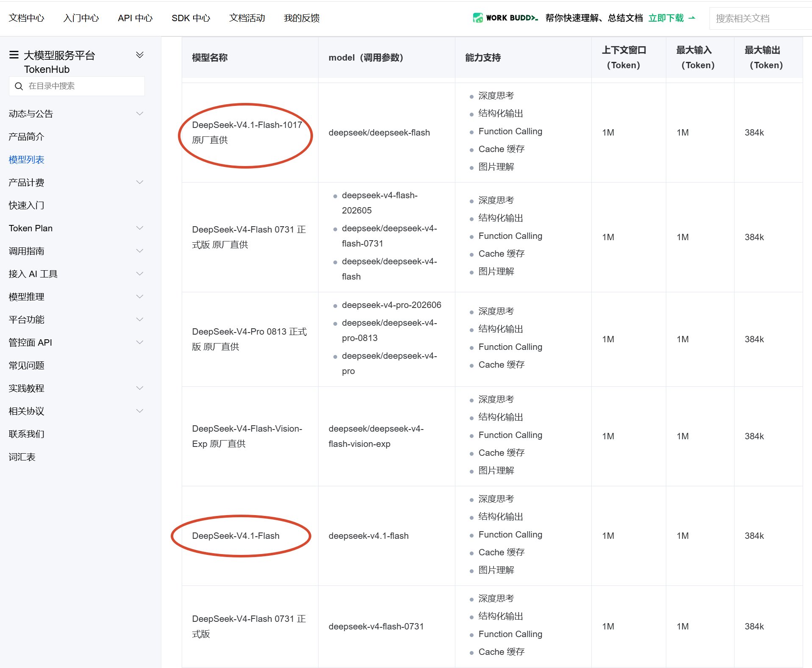Focus the 在目录中搜索 search field

click(x=77, y=86)
